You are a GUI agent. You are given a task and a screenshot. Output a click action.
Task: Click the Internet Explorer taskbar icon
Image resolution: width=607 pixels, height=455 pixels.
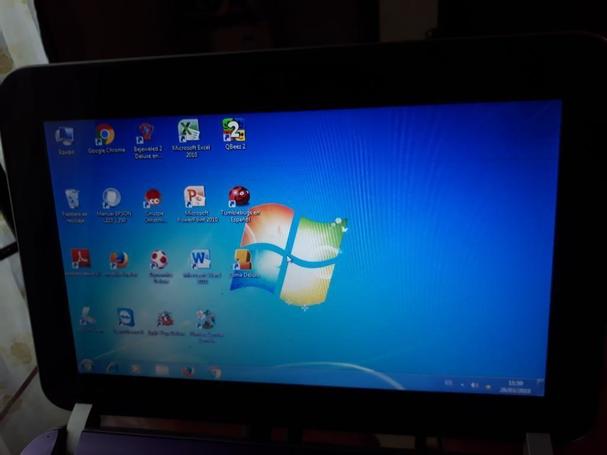pyautogui.click(x=112, y=366)
